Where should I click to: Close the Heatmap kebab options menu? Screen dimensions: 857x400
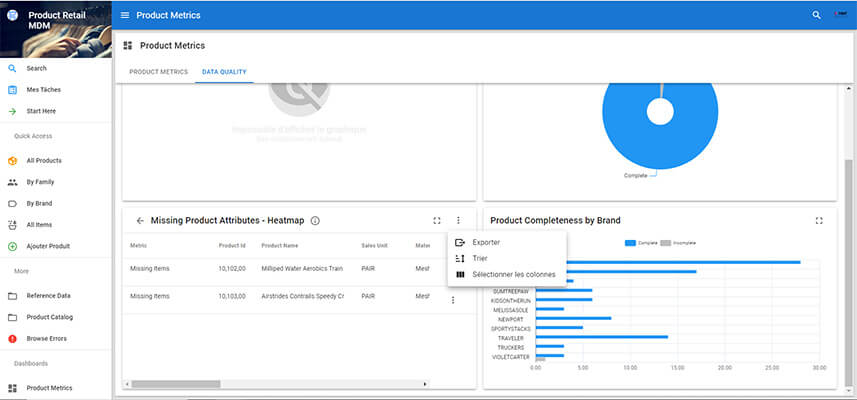[x=458, y=220]
